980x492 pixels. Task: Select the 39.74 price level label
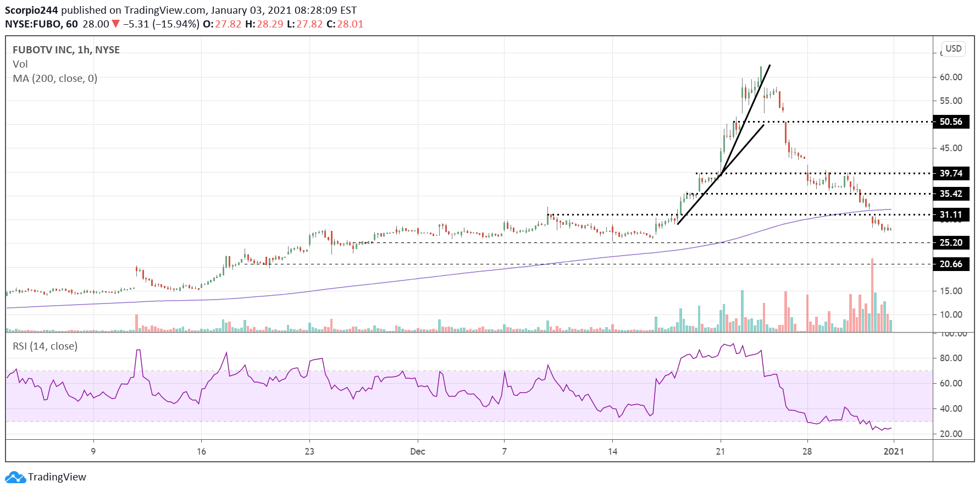click(951, 173)
